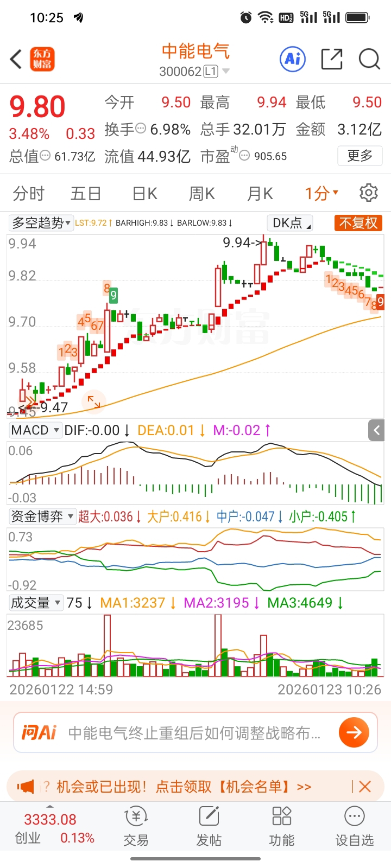Open the 多空趋势 indicator dropdown
The height and width of the screenshot is (868, 391).
click(41, 223)
